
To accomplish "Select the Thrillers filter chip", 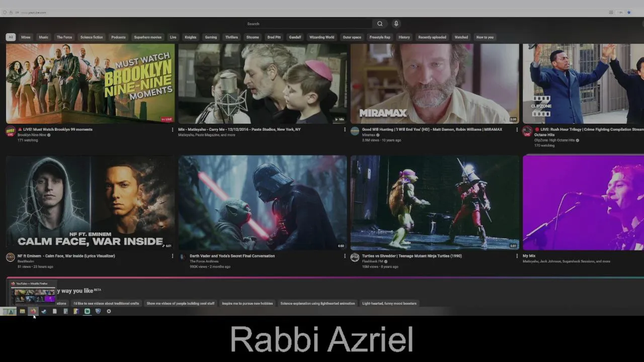I will 231,37.
